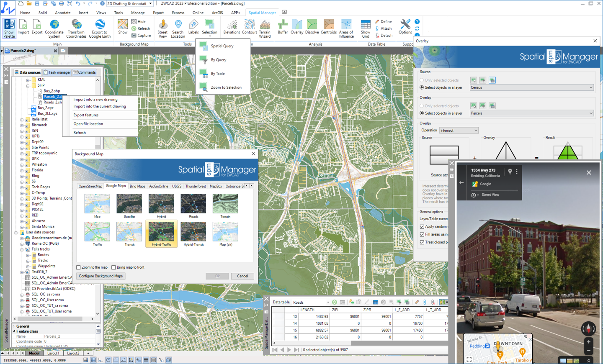
Task: Enable the Zoom to the map checkbox
Action: click(78, 267)
